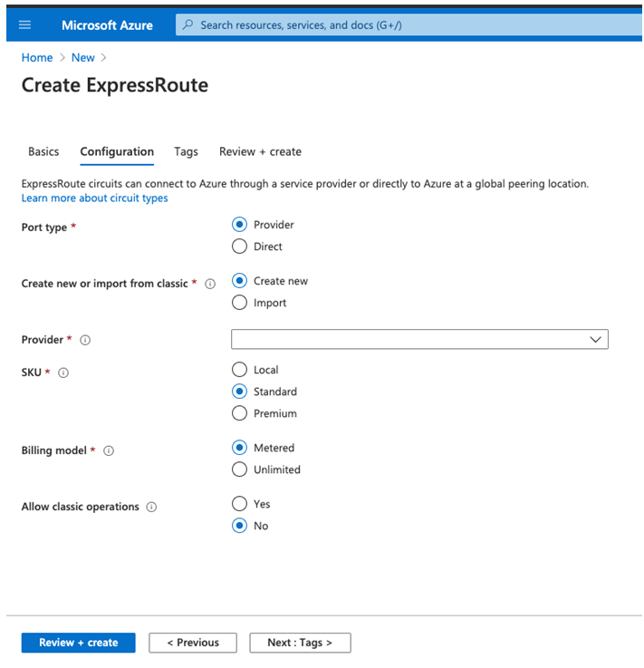Viewport: 644px width, 668px height.
Task: Open Learn more about circuit types
Action: (94, 198)
